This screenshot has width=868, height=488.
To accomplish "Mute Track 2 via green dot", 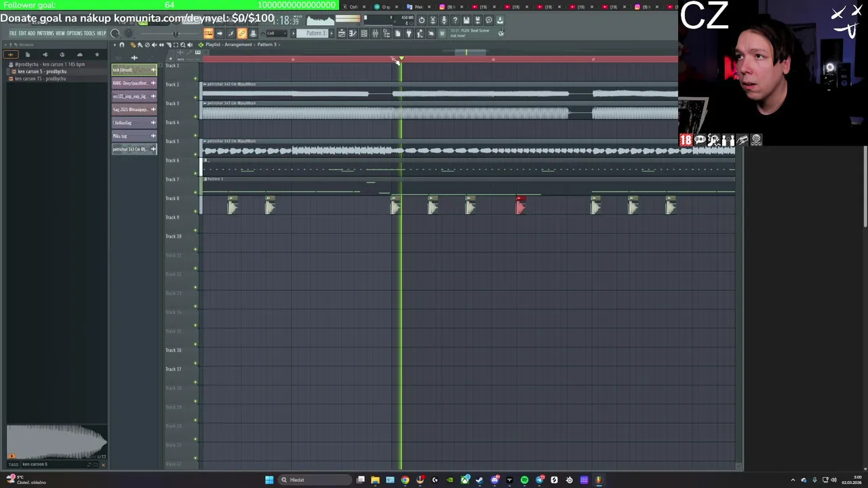I will (196, 98).
